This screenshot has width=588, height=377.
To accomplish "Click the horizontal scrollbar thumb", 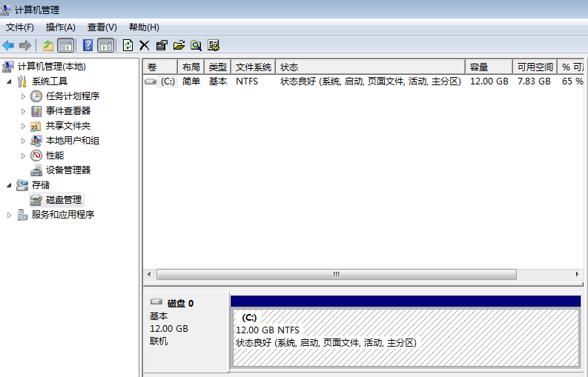I will (337, 274).
